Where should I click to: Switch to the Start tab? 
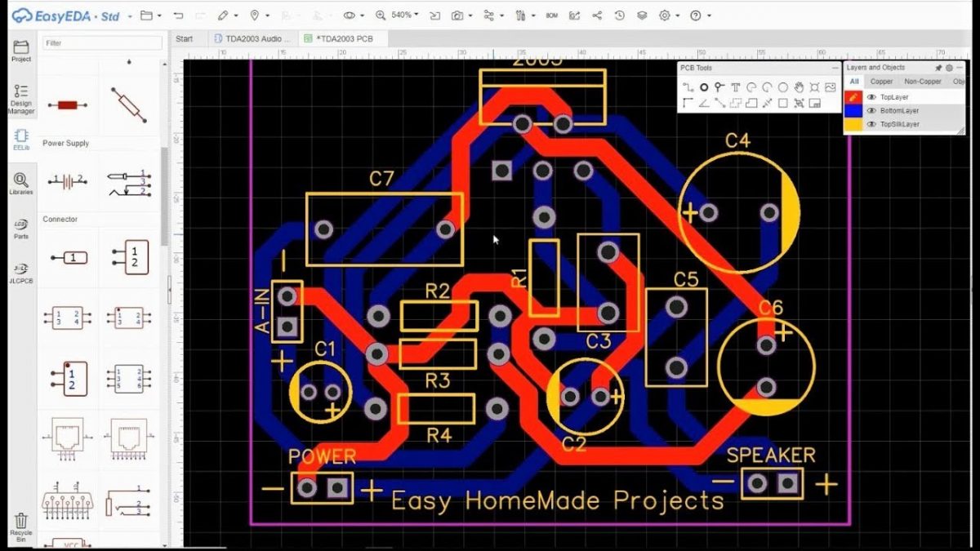(x=185, y=38)
